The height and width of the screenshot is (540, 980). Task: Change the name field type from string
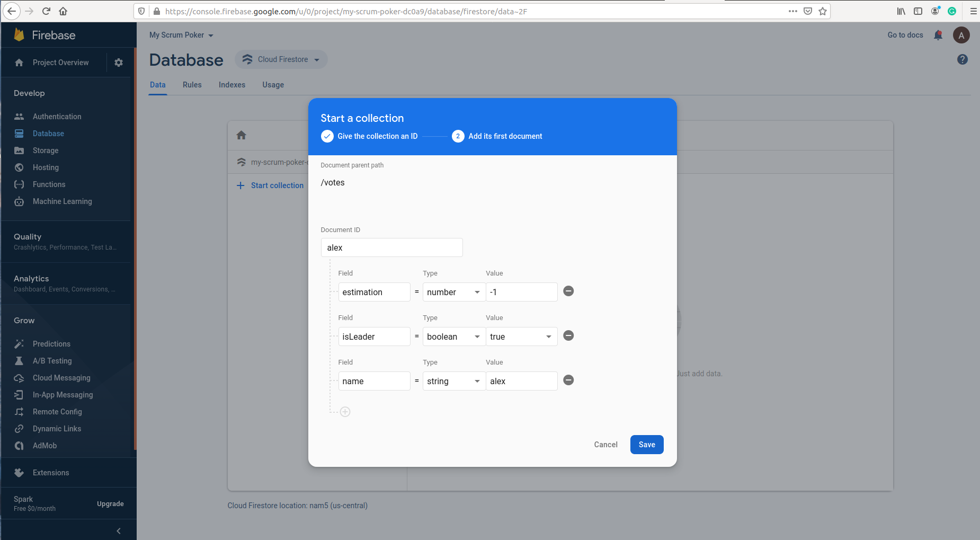tap(453, 380)
